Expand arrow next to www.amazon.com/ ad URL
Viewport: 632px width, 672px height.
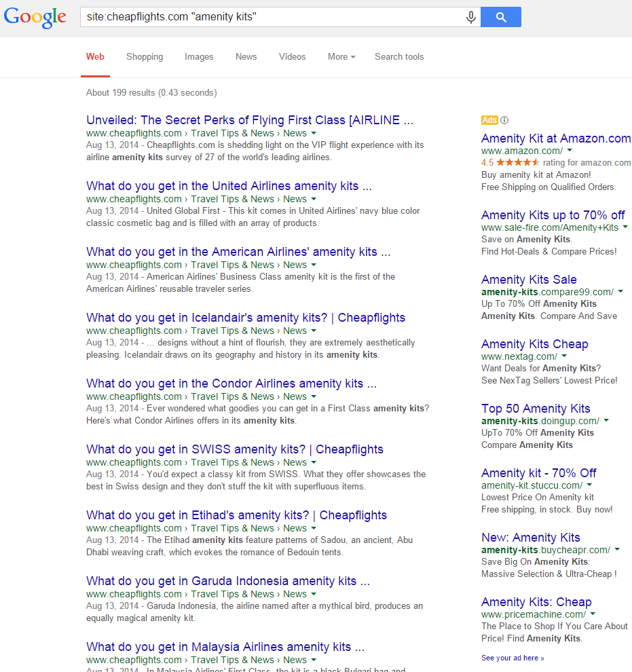pos(570,151)
